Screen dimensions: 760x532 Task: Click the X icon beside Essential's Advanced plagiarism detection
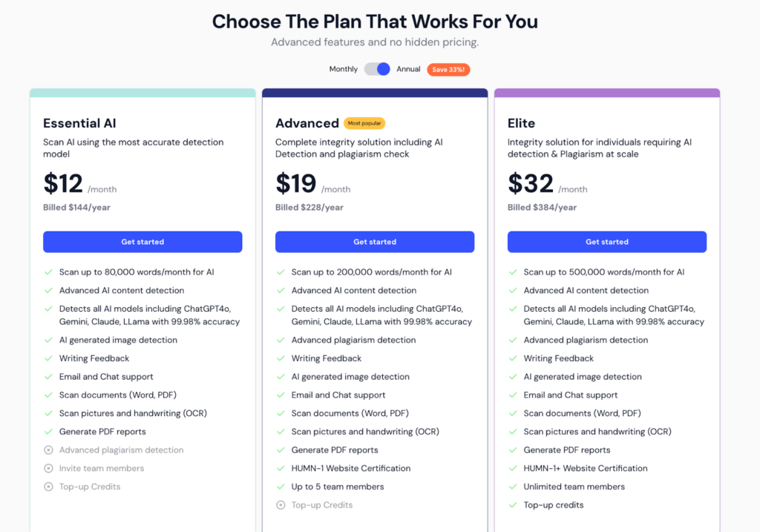point(48,450)
